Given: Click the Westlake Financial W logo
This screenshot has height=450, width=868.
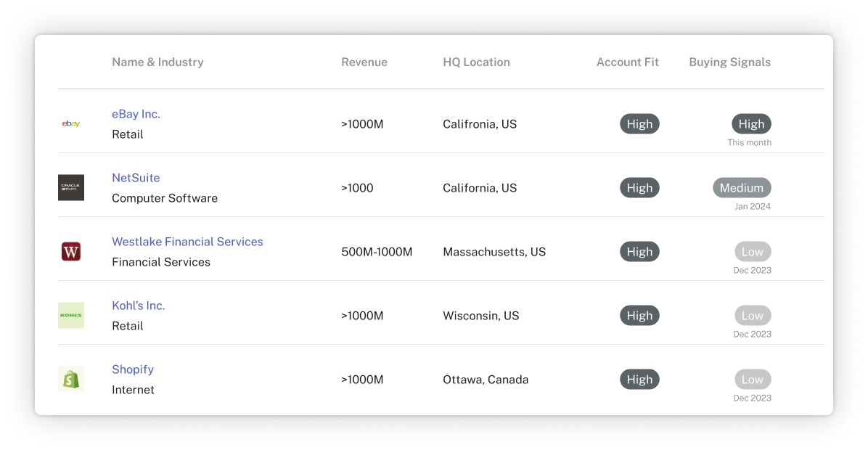Looking at the screenshot, I should (71, 252).
